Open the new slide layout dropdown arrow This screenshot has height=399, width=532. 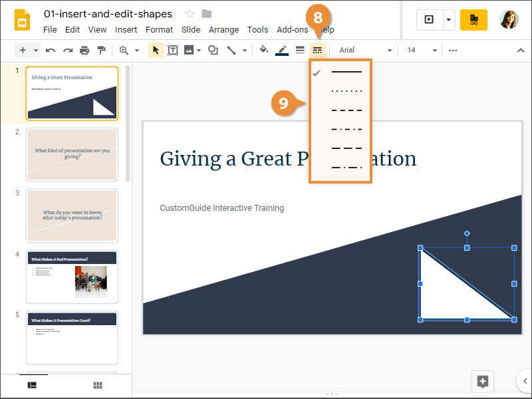[36, 51]
